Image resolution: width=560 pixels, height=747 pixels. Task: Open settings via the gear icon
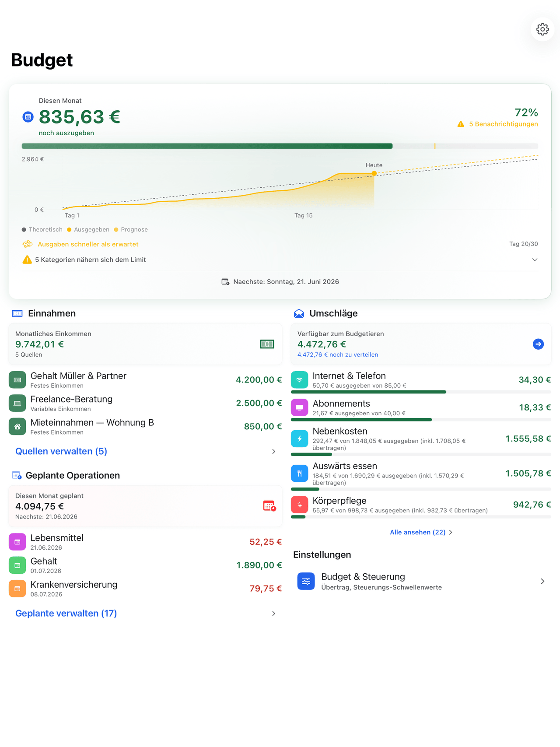pos(542,29)
